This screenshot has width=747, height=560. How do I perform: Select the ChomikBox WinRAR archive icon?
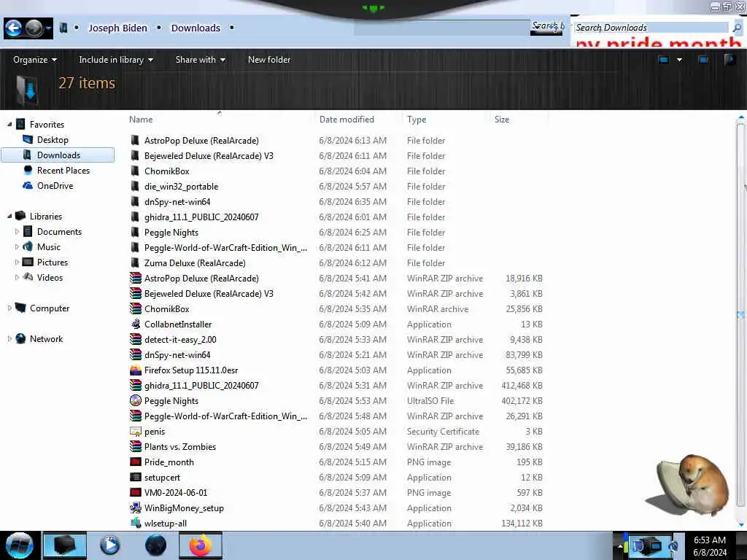[x=135, y=308]
